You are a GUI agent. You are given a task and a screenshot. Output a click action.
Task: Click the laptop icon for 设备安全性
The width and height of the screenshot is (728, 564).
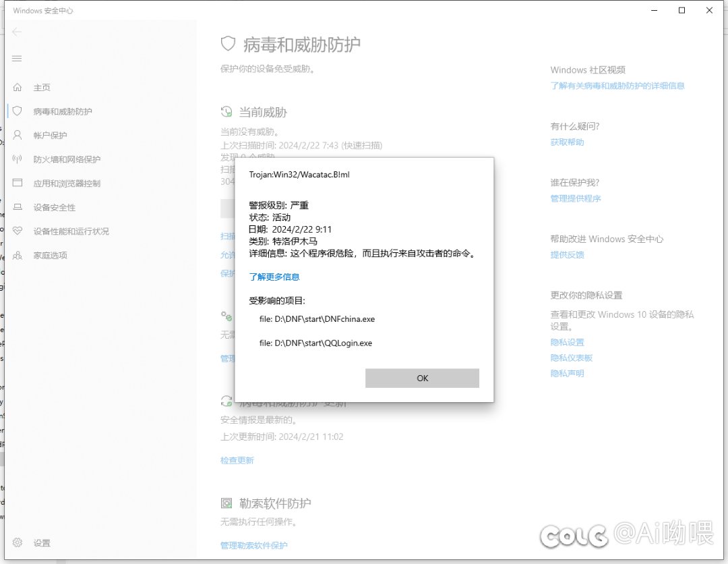[17, 207]
